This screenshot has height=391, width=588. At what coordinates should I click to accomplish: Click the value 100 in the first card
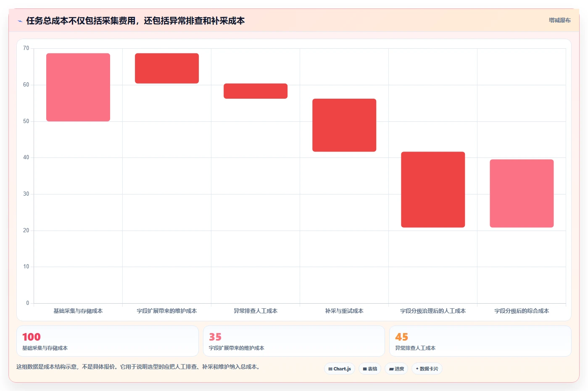pyautogui.click(x=32, y=337)
